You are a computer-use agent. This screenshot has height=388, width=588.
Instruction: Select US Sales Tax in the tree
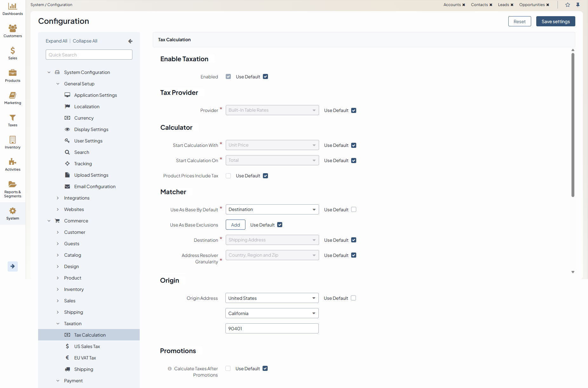pyautogui.click(x=87, y=346)
